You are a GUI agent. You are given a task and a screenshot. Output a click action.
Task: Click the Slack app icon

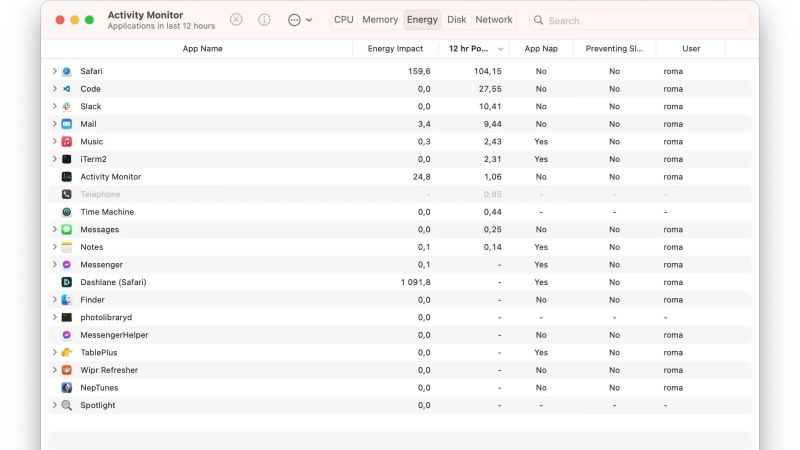(x=67, y=107)
